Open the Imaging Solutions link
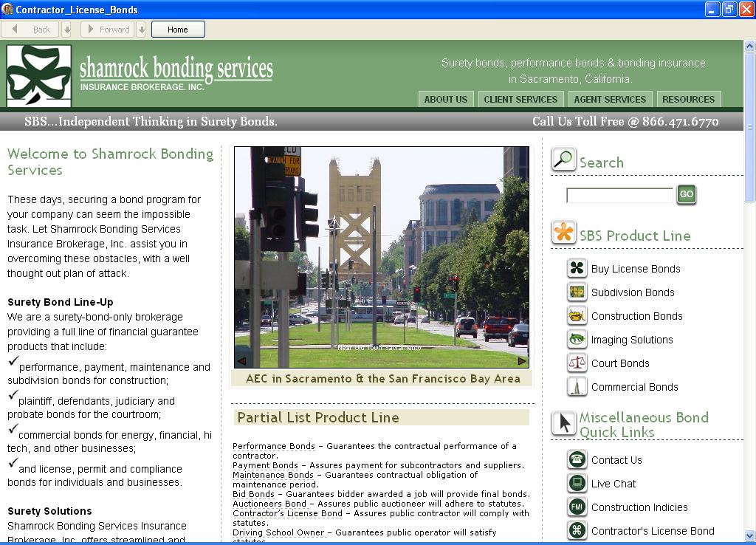This screenshot has width=756, height=545. tap(632, 340)
